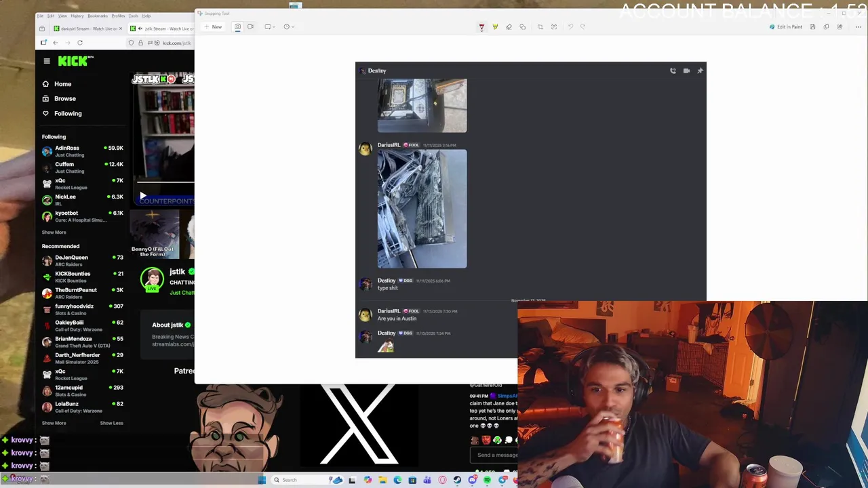
Task: Open Microsoft Edge from the taskbar
Action: [x=397, y=480]
